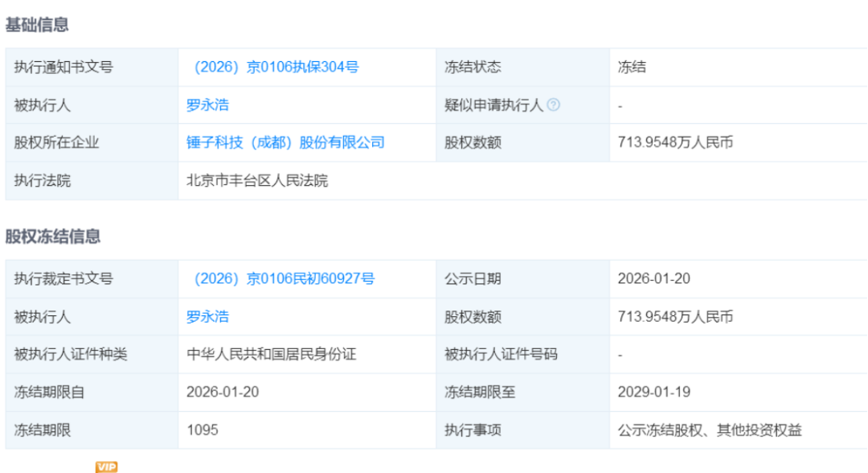Click the 冻结期限自 date value
Viewport: 868px width, 473px height.
[223, 393]
